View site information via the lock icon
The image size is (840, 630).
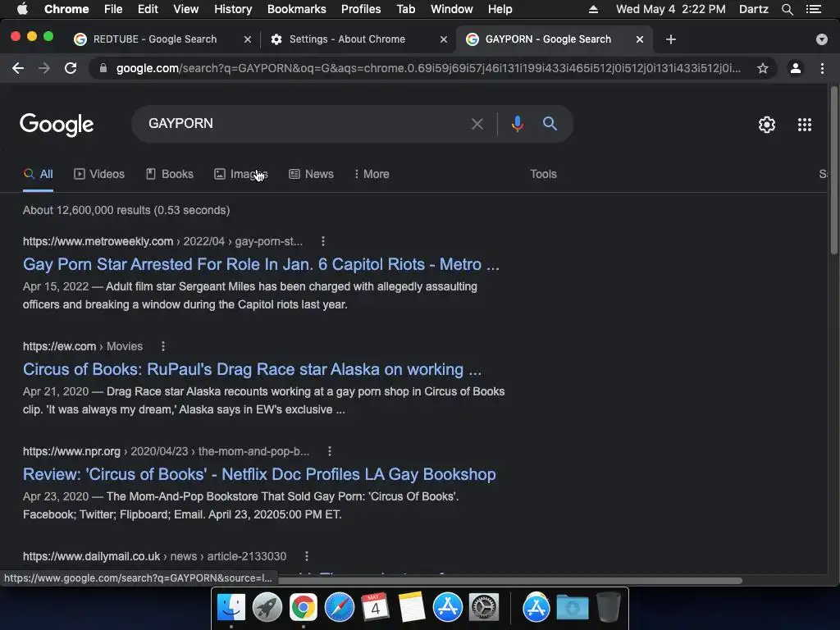coord(103,68)
